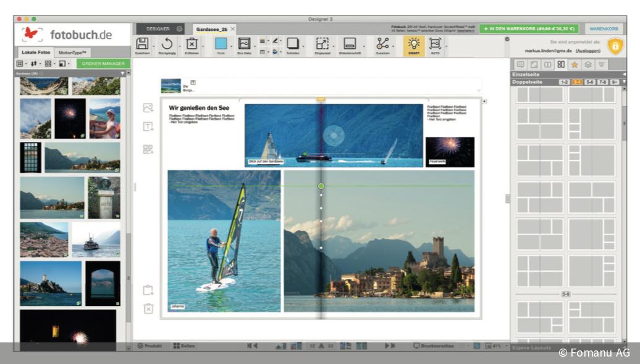The image size is (640, 364).
Task: Click the line style icon
Action: [x=263, y=41]
